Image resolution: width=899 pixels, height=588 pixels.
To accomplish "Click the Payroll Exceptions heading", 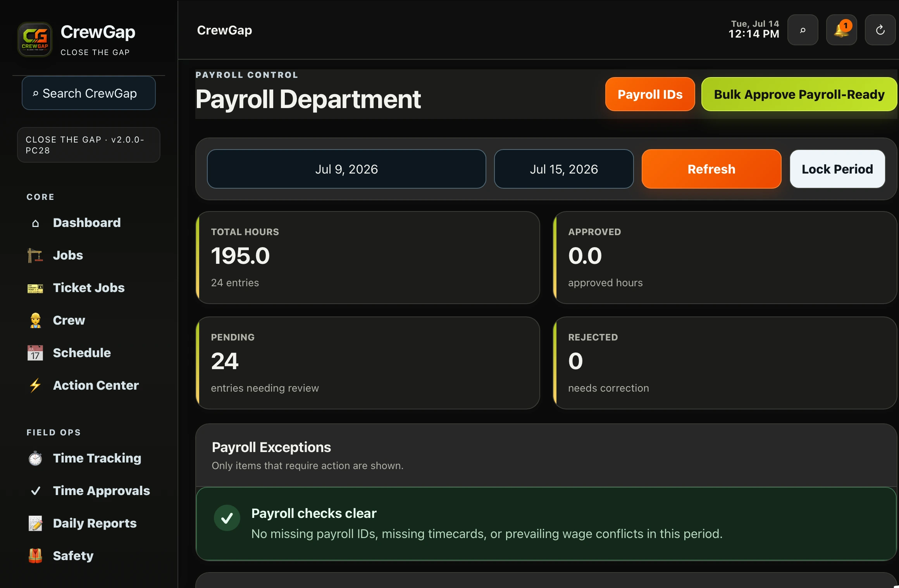I will [271, 447].
